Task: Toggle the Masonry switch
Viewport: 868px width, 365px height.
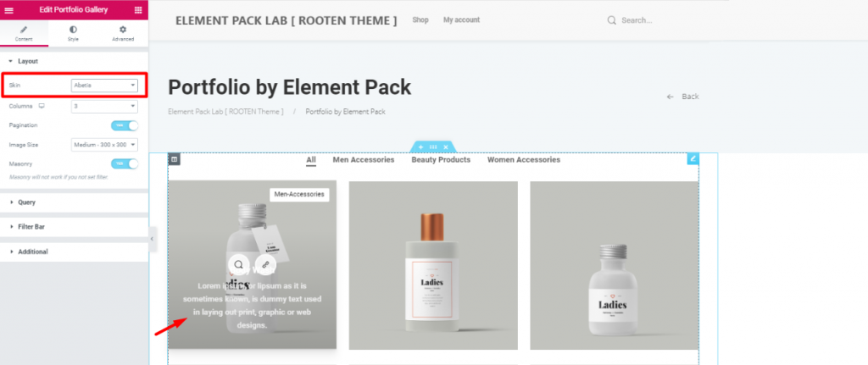Action: pyautogui.click(x=125, y=163)
